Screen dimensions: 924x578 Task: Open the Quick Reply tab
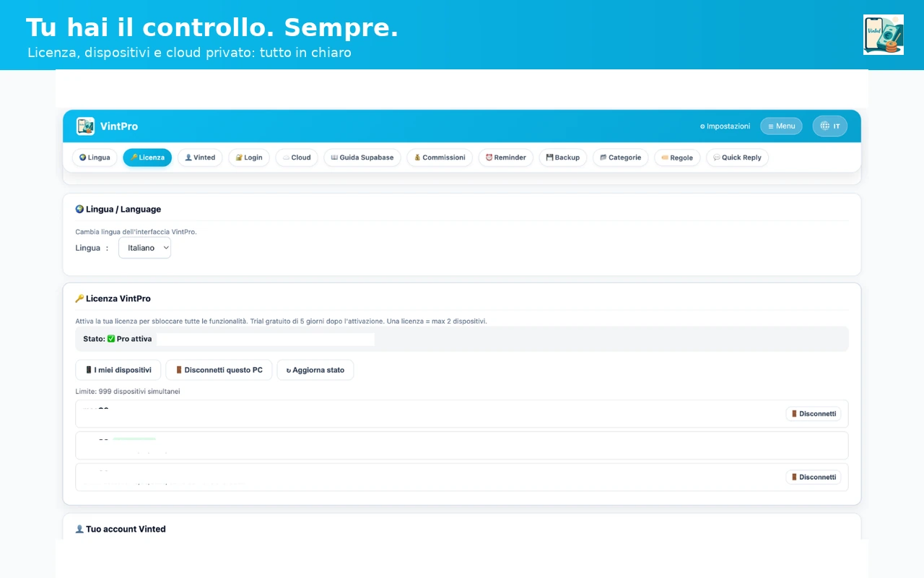coord(737,158)
